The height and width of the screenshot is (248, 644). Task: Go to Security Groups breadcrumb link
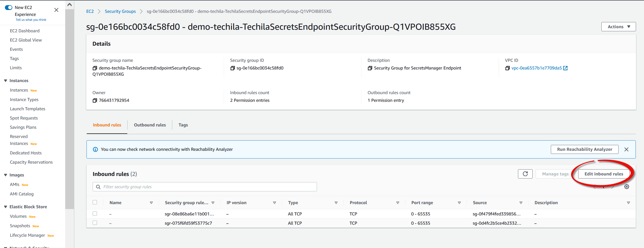[120, 11]
